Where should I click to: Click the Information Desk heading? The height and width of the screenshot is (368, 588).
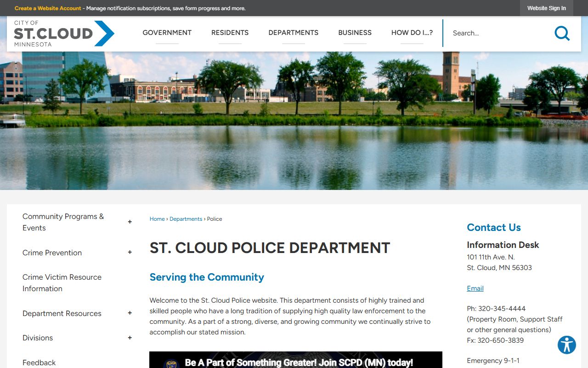(503, 245)
